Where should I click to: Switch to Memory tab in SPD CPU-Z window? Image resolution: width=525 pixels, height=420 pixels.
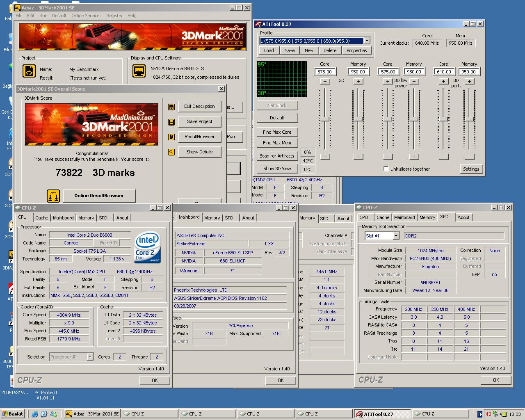[427, 217]
